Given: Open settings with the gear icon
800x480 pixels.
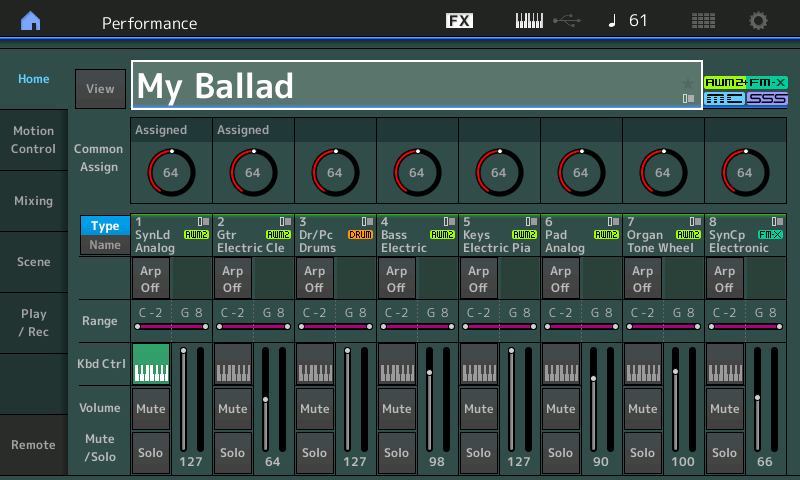Looking at the screenshot, I should pos(759,21).
